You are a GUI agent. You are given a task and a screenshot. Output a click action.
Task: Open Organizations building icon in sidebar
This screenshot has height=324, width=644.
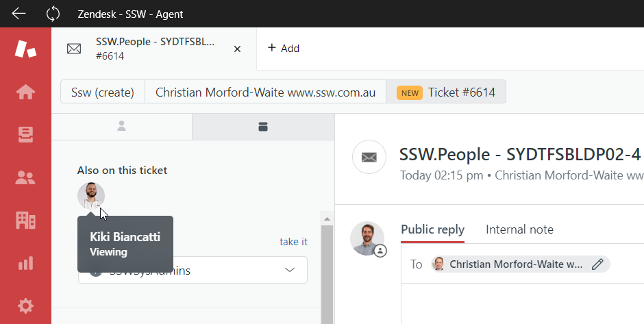pos(25,220)
